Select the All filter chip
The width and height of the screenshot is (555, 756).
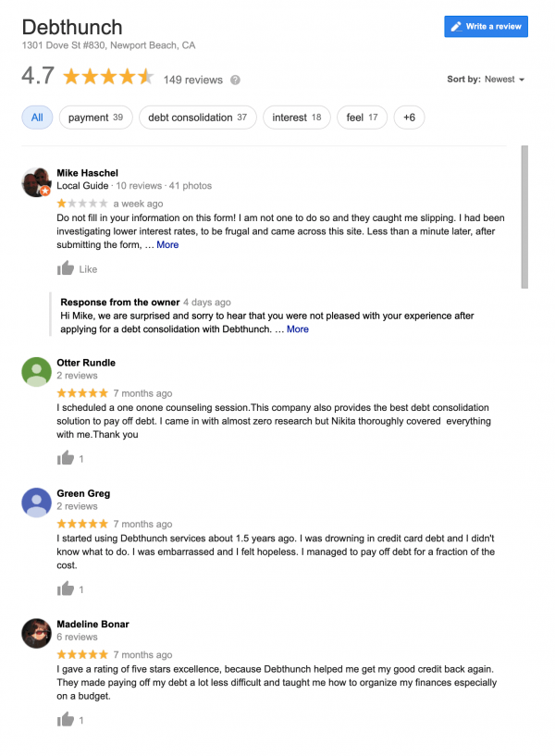[x=37, y=118]
